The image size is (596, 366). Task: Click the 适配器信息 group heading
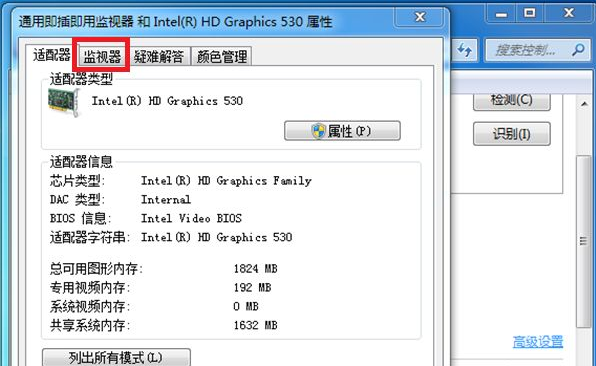(81, 162)
